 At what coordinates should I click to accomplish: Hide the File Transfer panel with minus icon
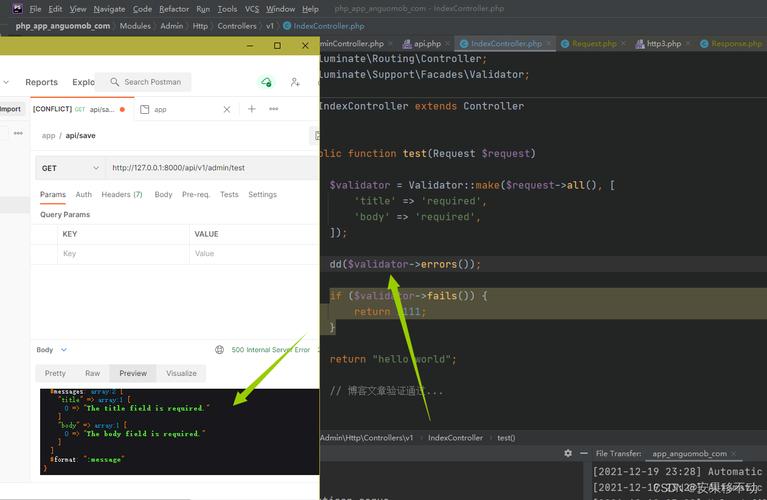tap(584, 454)
